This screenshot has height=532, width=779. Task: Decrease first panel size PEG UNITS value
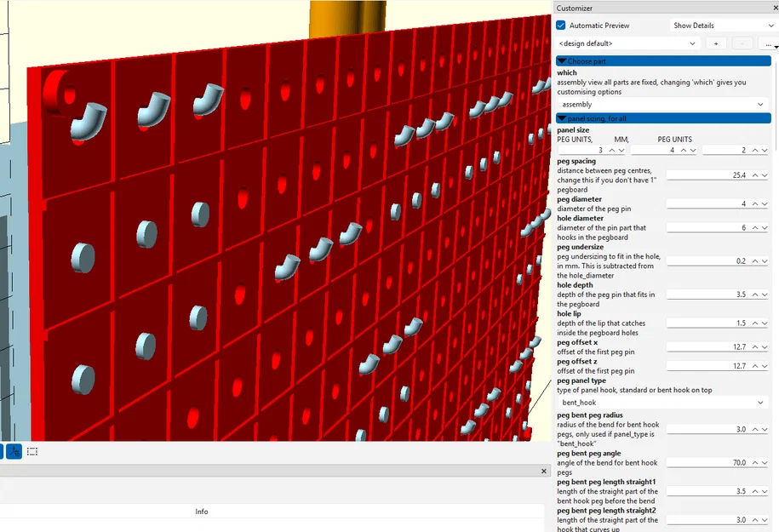pos(621,150)
